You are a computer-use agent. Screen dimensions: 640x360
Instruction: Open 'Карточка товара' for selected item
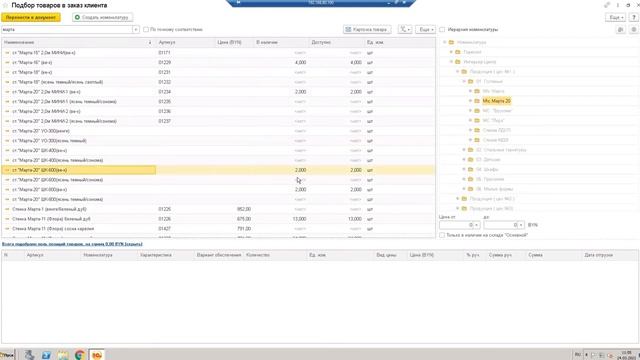pos(367,29)
